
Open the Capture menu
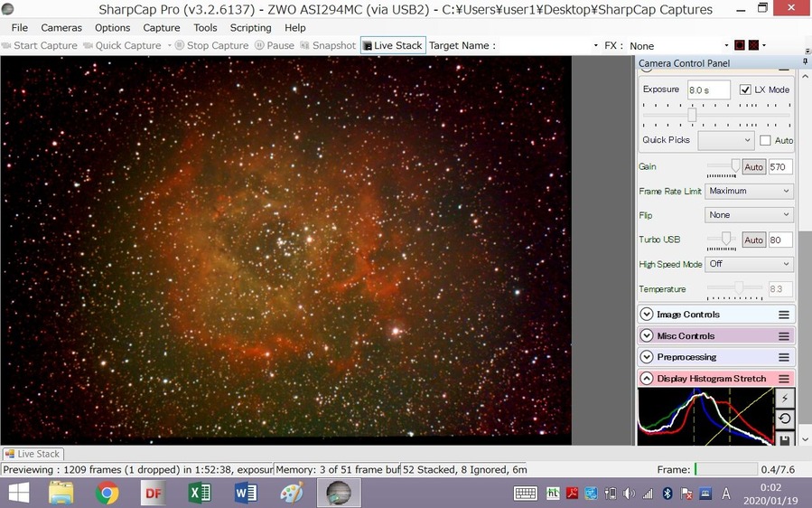(x=162, y=27)
